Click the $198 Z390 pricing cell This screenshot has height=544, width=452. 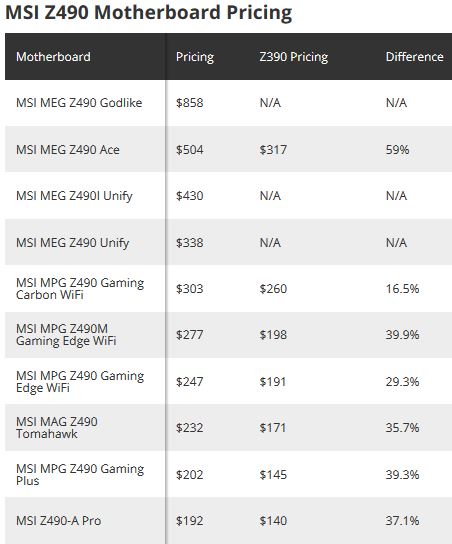point(273,335)
